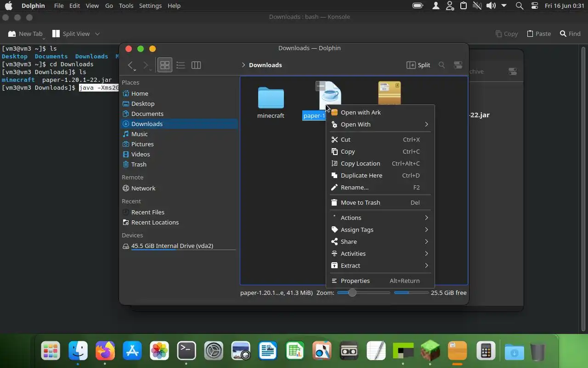Choose Move to Trash in context menu

coord(380,202)
